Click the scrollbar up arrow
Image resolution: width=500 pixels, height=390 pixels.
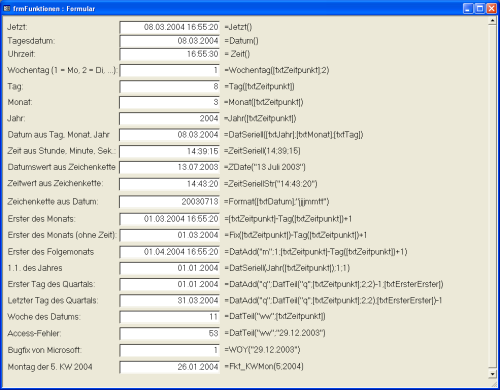tap(492, 21)
